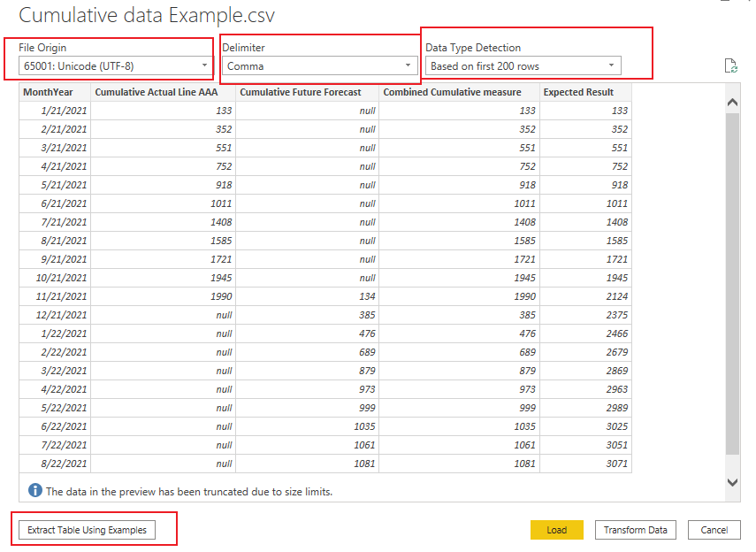The width and height of the screenshot is (756, 552).
Task: Select the 2/22/2021 date cell
Action: pos(55,352)
